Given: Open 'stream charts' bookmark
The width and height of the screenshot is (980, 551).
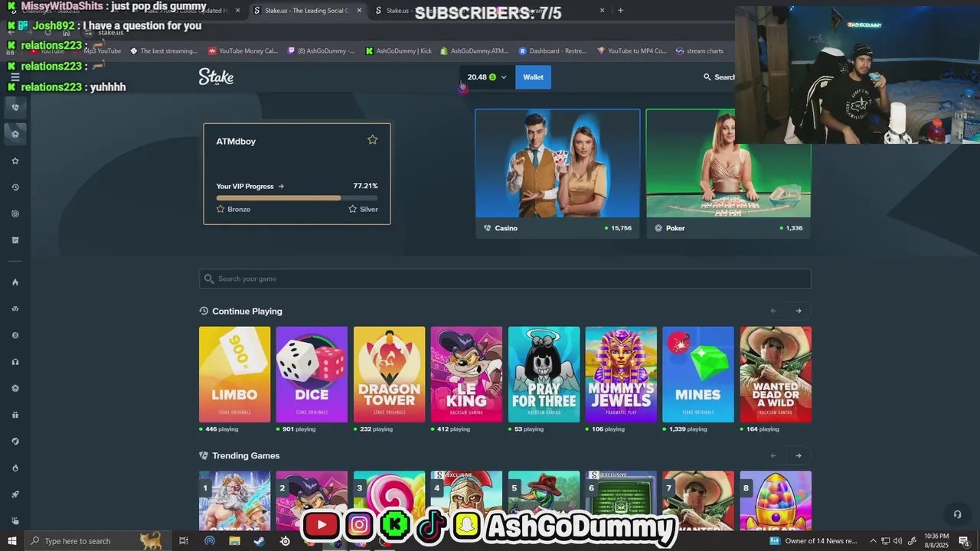Looking at the screenshot, I should click(700, 51).
